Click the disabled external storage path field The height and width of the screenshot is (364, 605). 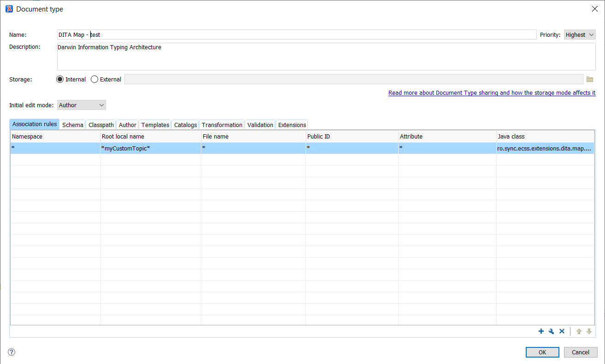click(354, 79)
